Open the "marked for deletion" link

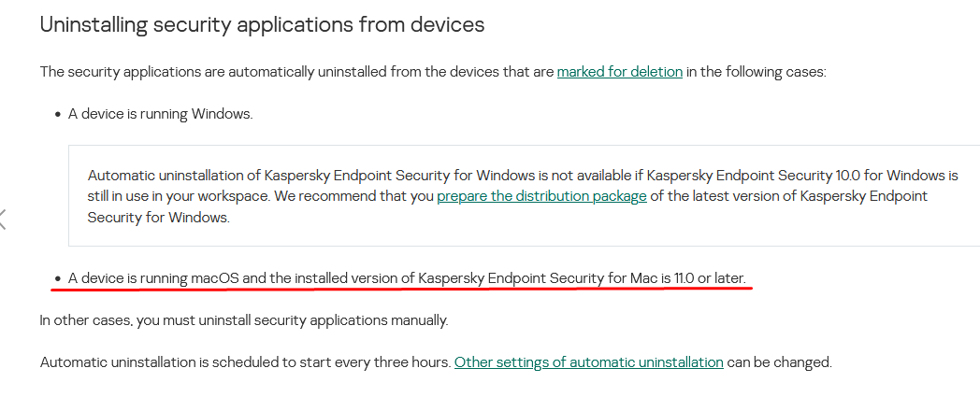pos(619,72)
